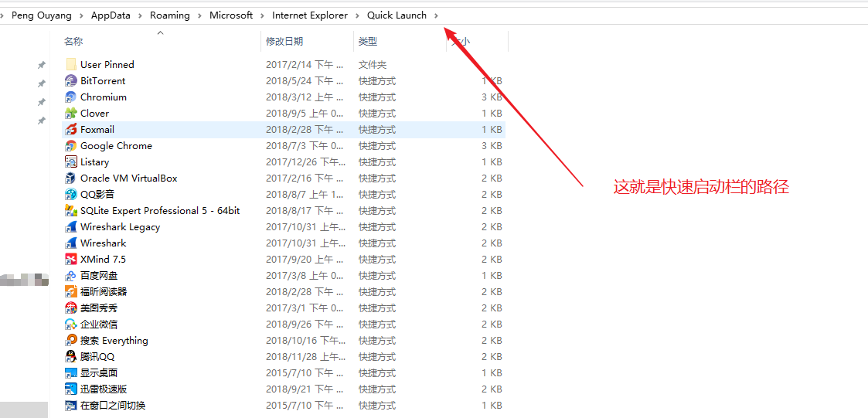Image resolution: width=868 pixels, height=418 pixels.
Task: Click the 2018/11/28 date of 腾讯QQ
Action: pyautogui.click(x=305, y=356)
